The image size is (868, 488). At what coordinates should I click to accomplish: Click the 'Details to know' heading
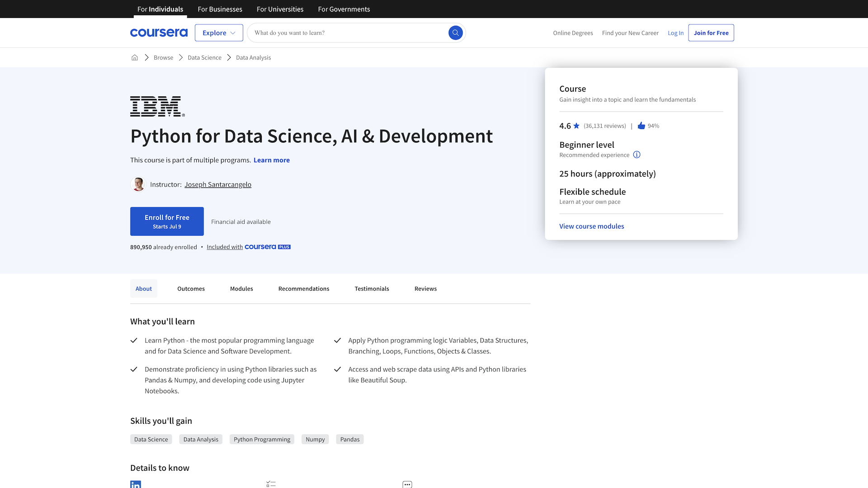[x=160, y=468]
